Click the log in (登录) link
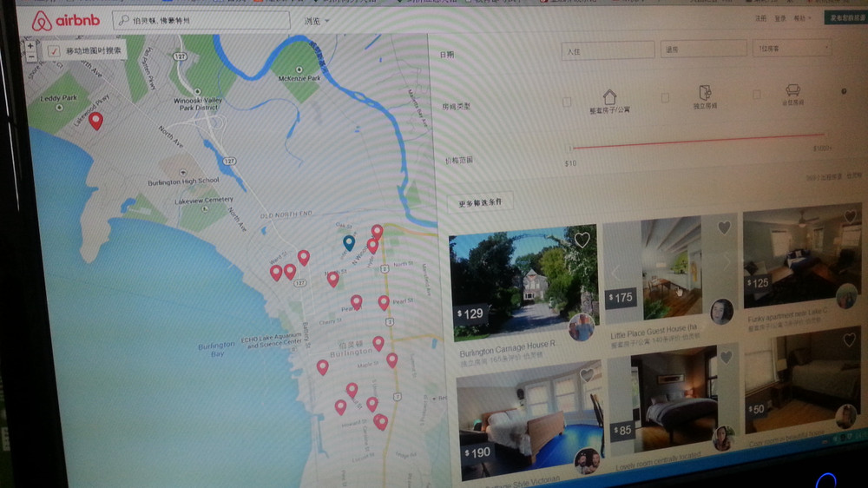Screen dimensions: 868x488 click(x=780, y=17)
